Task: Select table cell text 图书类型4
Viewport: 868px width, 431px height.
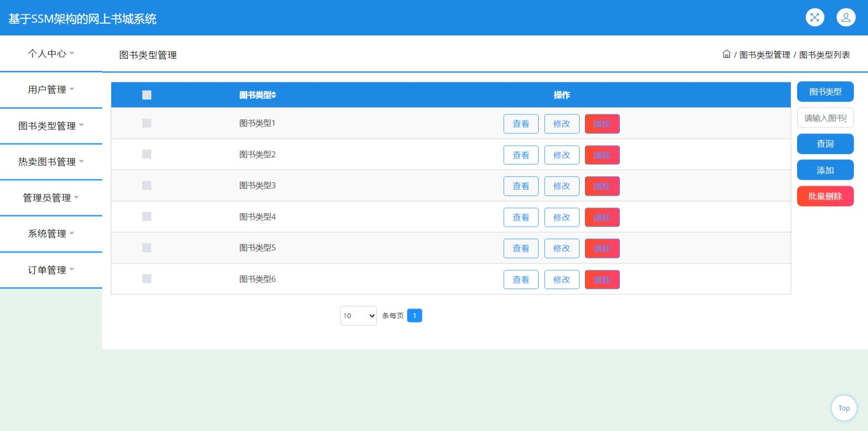Action: tap(257, 216)
